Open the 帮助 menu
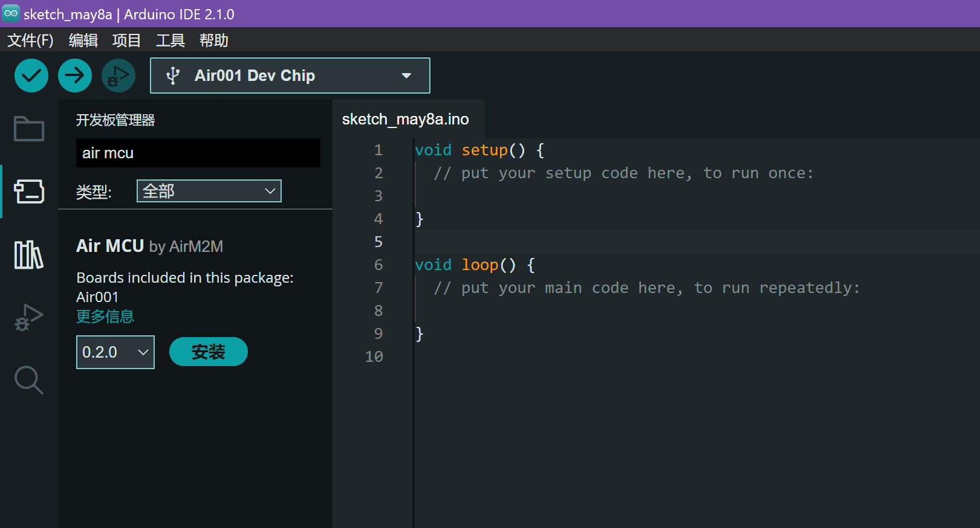980x528 pixels. click(213, 40)
